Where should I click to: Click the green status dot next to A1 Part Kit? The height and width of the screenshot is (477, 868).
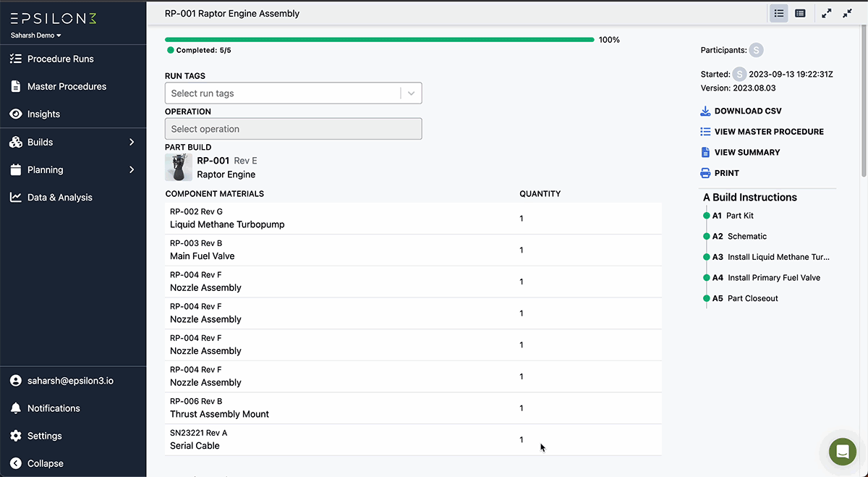click(x=706, y=215)
